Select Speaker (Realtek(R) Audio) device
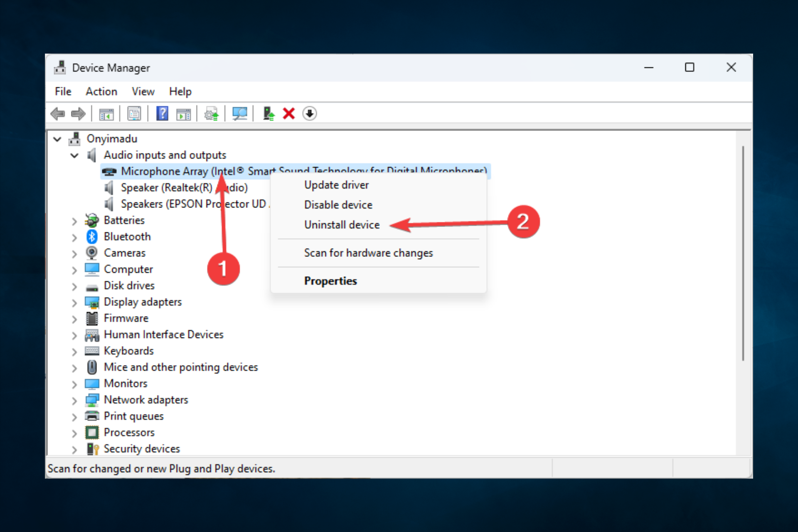 coord(166,188)
